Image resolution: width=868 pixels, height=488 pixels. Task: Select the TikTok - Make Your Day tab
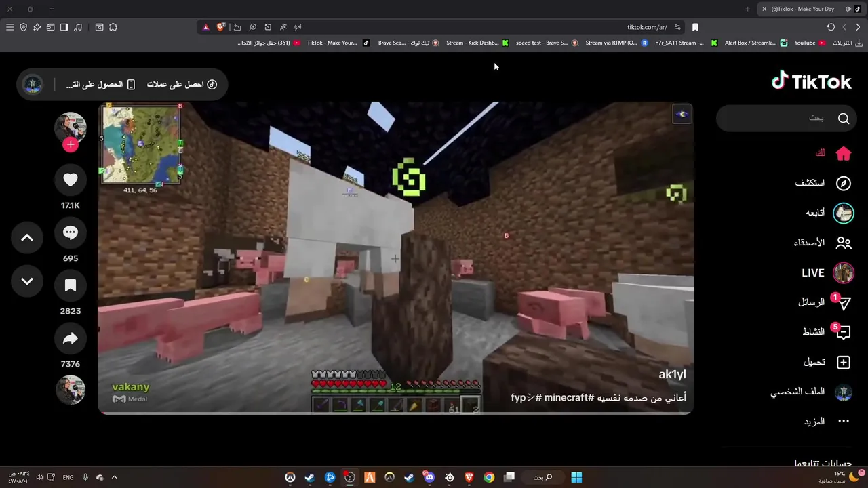tap(811, 9)
